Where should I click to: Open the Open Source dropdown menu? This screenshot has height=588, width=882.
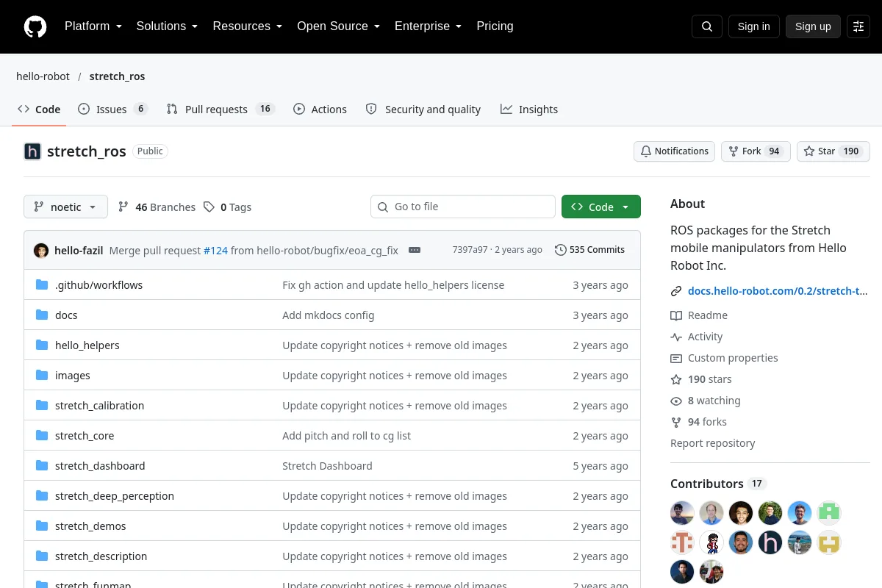click(338, 26)
